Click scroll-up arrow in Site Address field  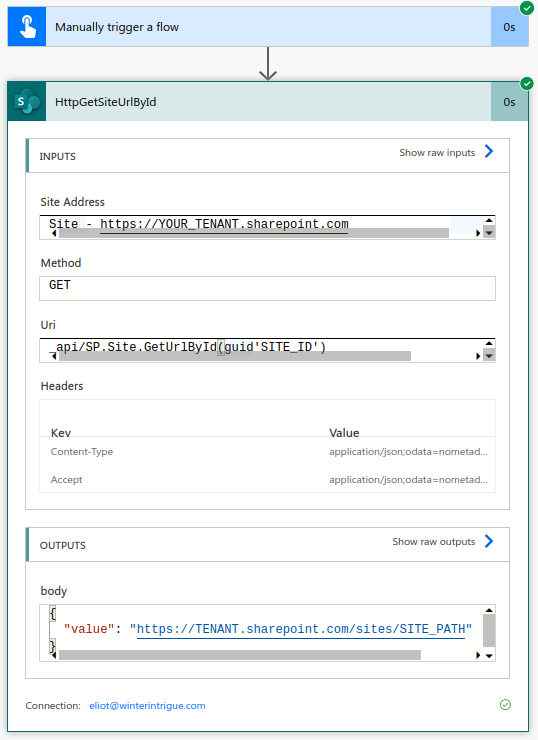pos(489,220)
